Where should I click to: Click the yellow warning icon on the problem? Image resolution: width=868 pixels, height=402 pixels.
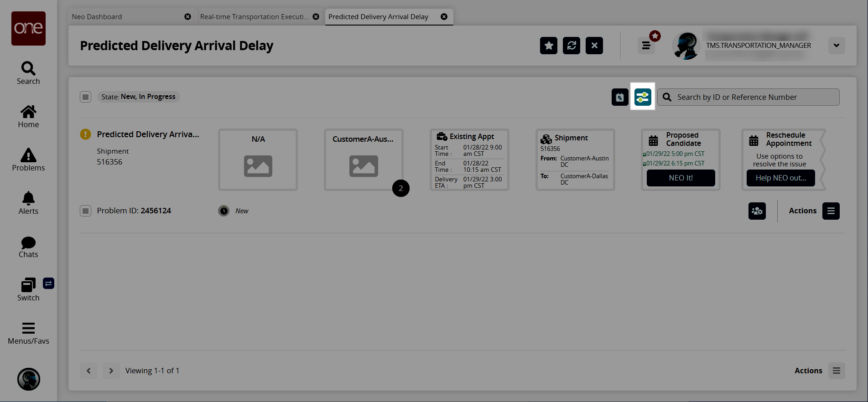[x=85, y=134]
